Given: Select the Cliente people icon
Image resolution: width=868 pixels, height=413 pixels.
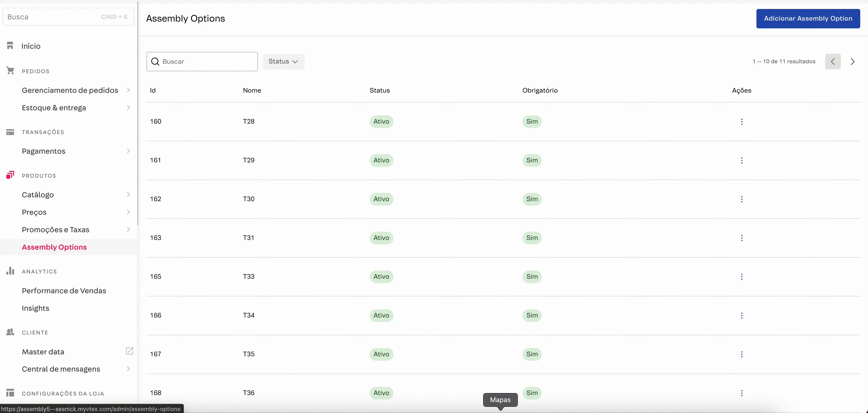Looking at the screenshot, I should pos(10,332).
